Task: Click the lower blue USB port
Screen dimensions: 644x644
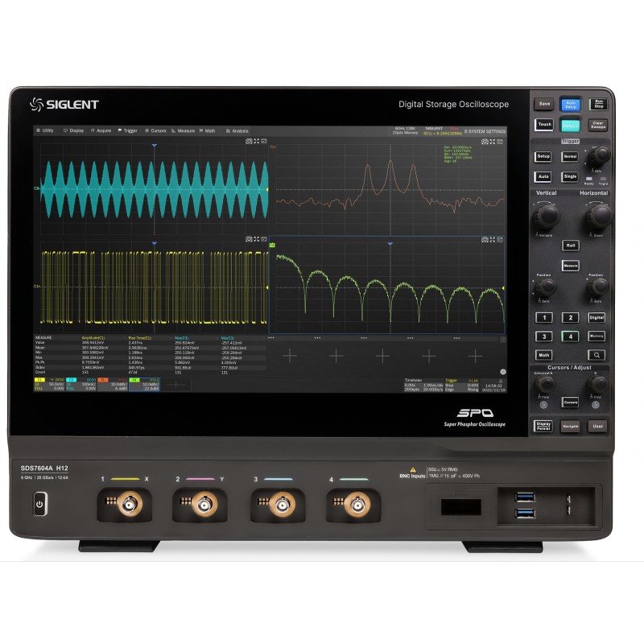Action: pos(526,513)
